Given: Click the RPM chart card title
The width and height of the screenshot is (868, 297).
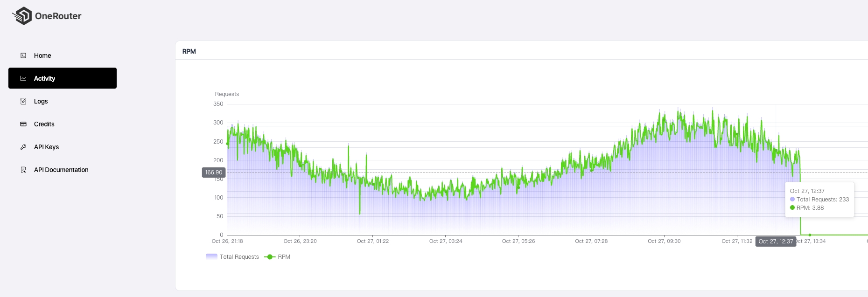Looking at the screenshot, I should coord(189,51).
